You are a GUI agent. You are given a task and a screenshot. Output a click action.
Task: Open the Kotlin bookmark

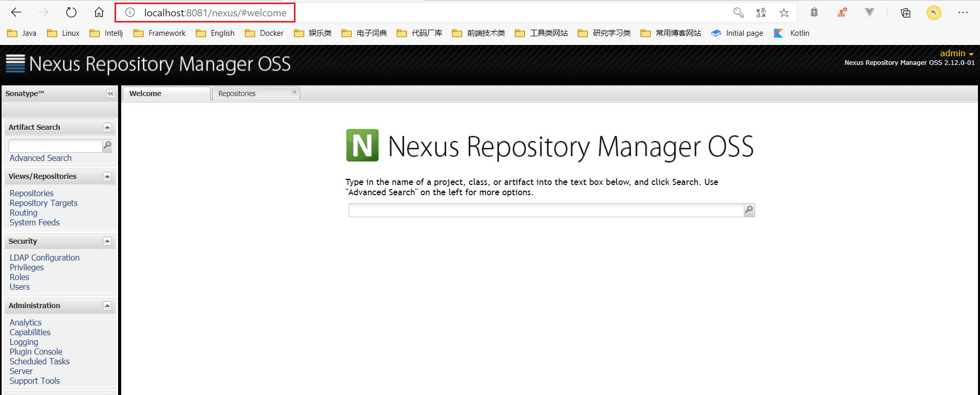[x=792, y=33]
